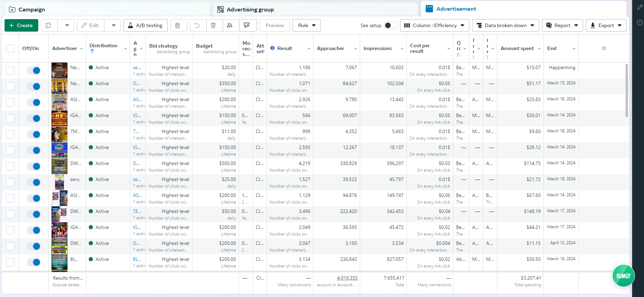Select the Advertisement tab

[524, 9]
